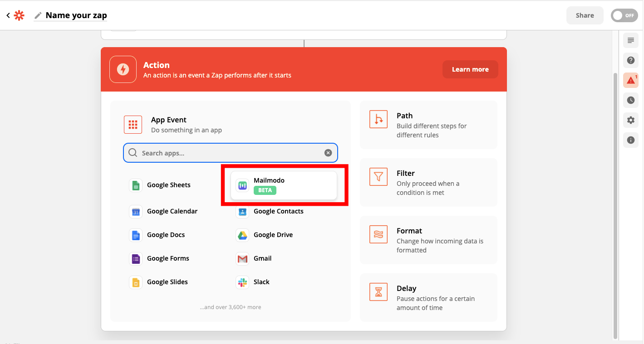Click the Path branching icon
This screenshot has height=344, width=644.
click(x=379, y=119)
